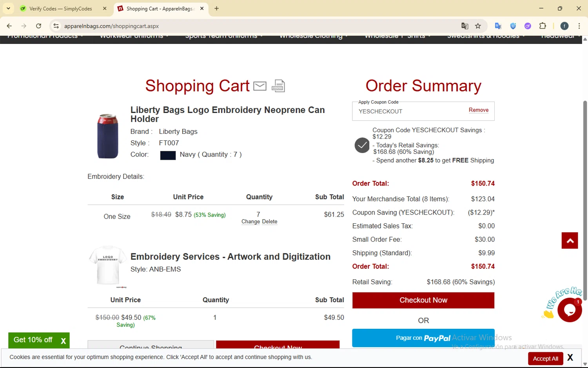
Task: Click the red $150.74 Order Total value at top
Action: pyautogui.click(x=483, y=184)
